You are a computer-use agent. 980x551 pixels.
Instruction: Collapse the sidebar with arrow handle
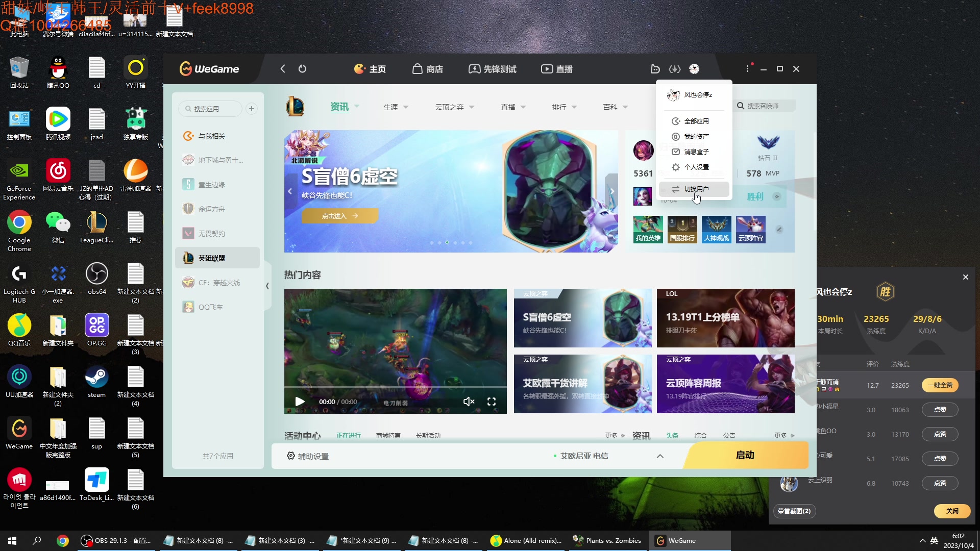[267, 286]
